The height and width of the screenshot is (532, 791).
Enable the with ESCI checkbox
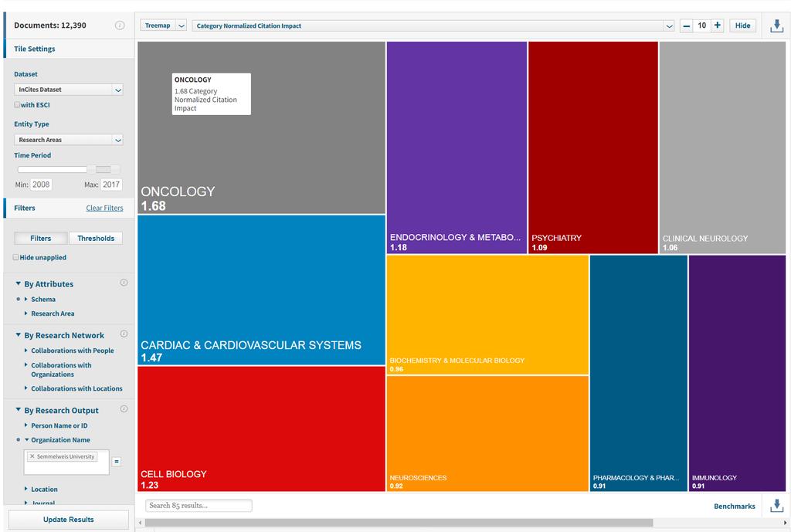point(17,105)
